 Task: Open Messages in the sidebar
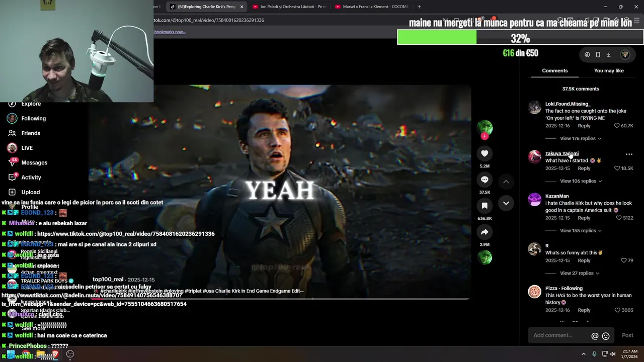click(x=34, y=162)
